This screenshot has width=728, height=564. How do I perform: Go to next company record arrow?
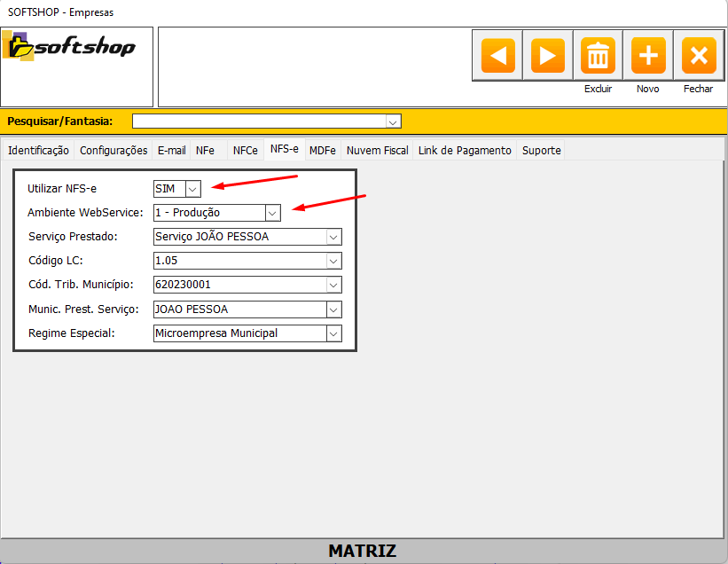coord(547,56)
